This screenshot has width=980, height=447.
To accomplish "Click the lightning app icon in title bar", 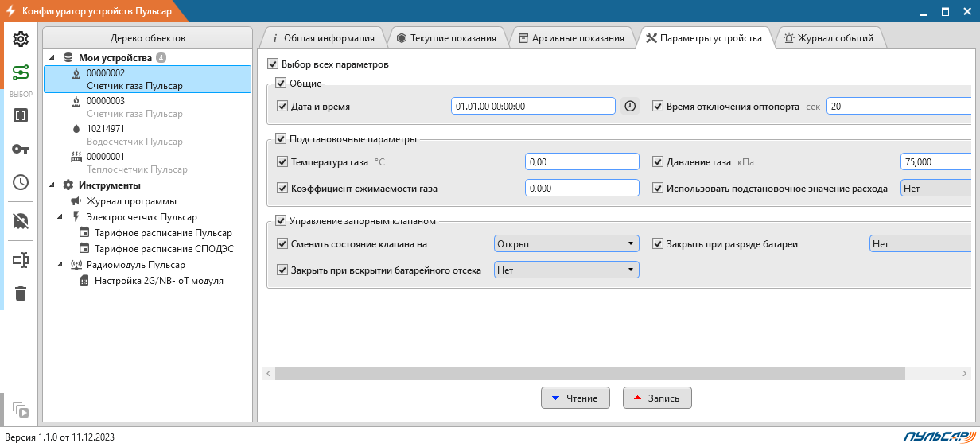I will coord(11,10).
